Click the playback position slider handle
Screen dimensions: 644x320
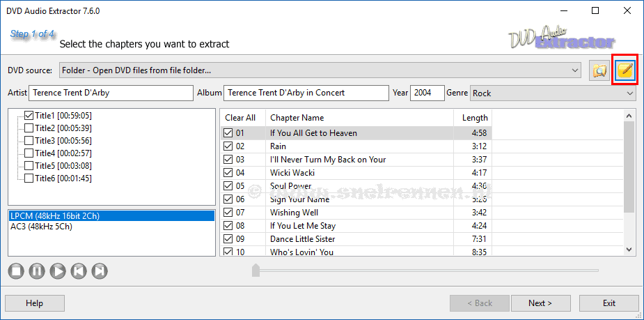[256, 270]
